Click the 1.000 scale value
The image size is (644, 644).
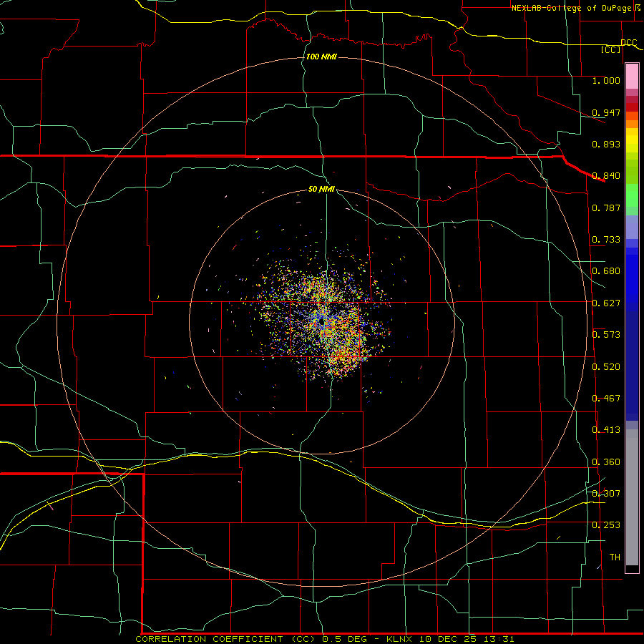(x=606, y=80)
